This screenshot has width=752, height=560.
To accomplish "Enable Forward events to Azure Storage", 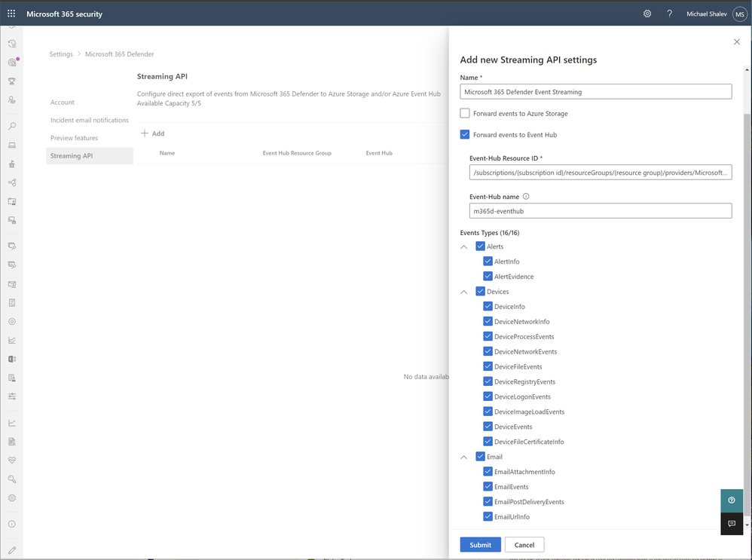I will point(465,113).
